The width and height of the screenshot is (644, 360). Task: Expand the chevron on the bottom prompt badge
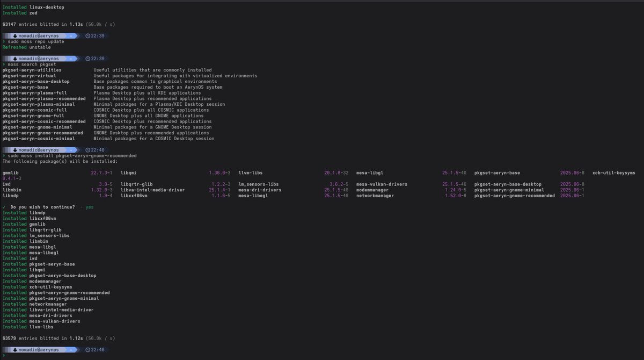point(77,349)
